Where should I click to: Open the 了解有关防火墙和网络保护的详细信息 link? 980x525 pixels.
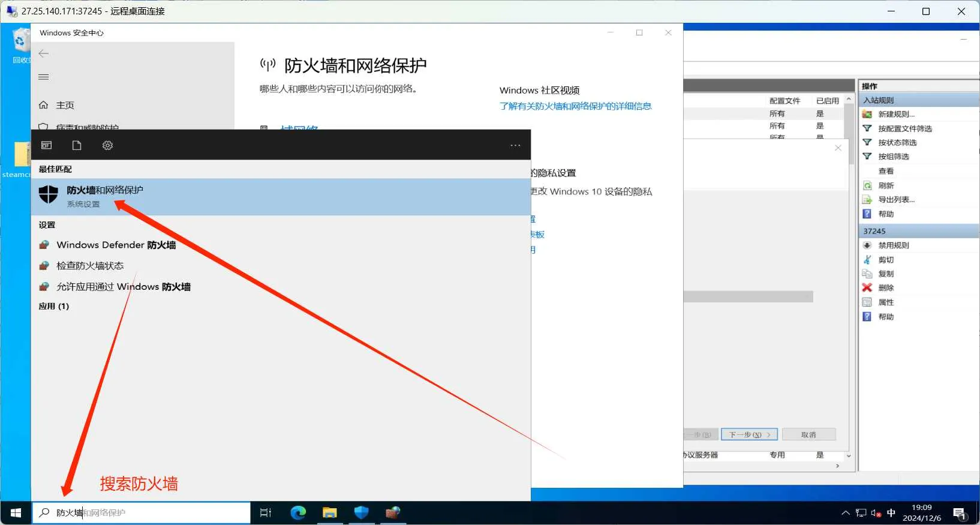575,106
